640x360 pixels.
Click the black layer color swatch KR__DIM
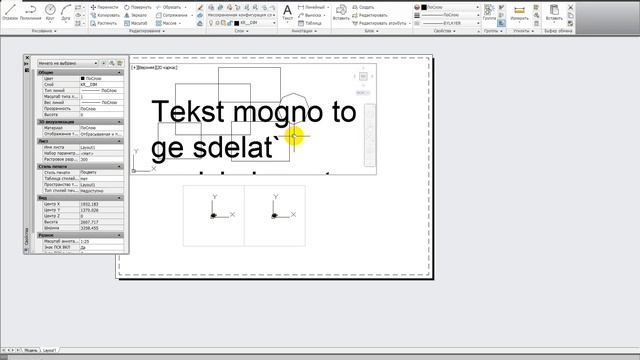[x=236, y=23]
